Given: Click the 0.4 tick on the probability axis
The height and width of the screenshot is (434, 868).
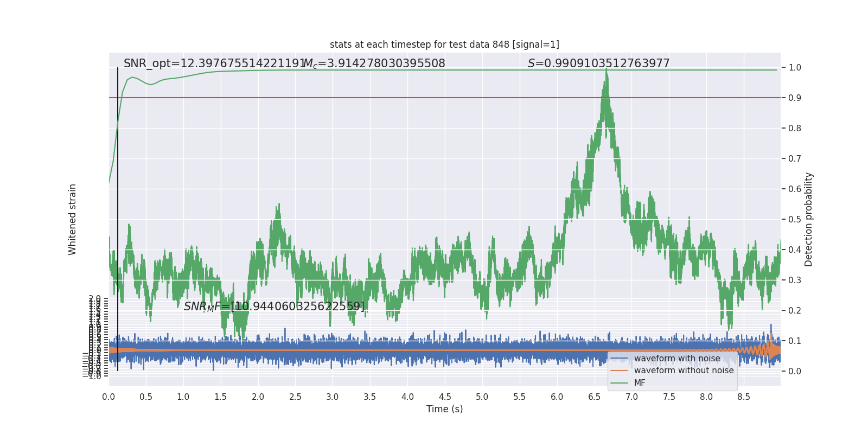Looking at the screenshot, I should pos(795,250).
